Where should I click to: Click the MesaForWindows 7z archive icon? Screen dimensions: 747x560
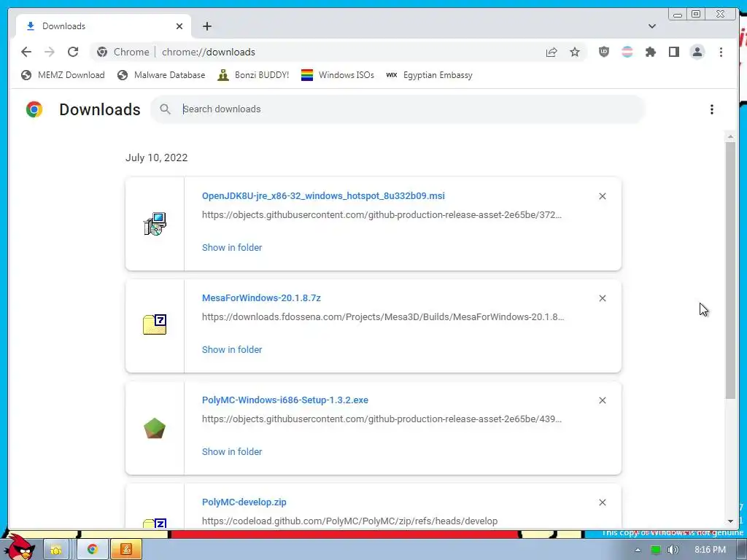point(155,324)
